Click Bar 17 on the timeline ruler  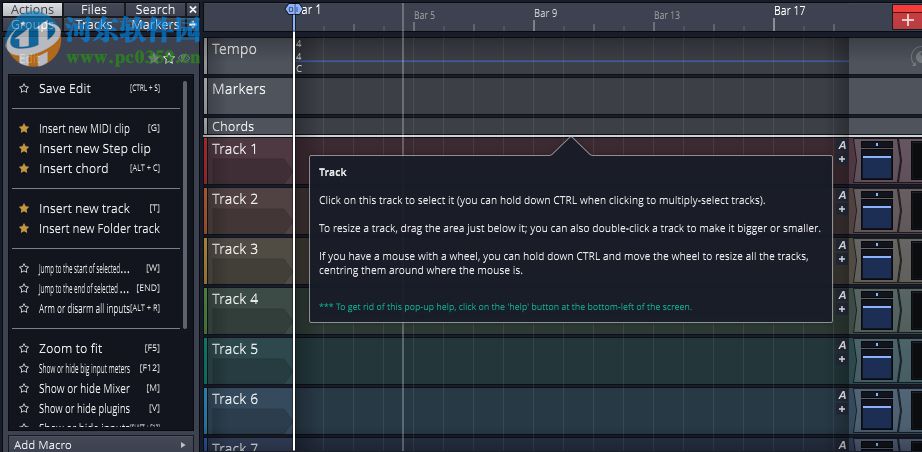(x=789, y=11)
